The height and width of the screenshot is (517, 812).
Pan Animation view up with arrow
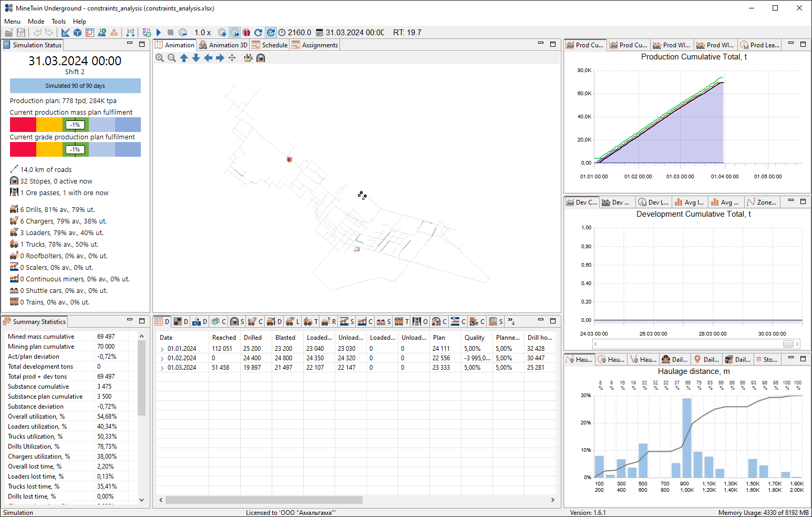(x=184, y=58)
